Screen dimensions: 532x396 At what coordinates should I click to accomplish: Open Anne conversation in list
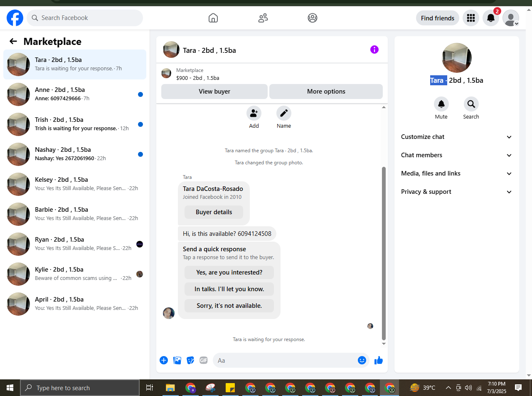[x=75, y=94]
